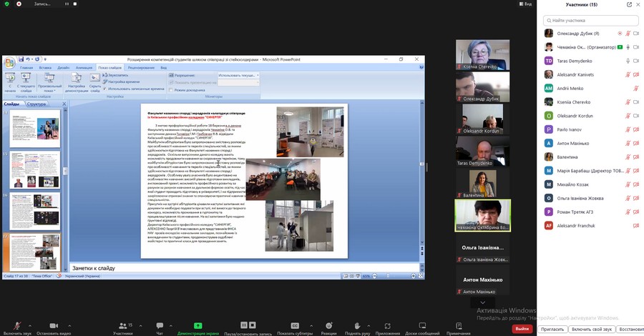Click Raise Hand in Zoom toolbar
Image resolution: width=644 pixels, height=336 pixels.
coord(357,326)
